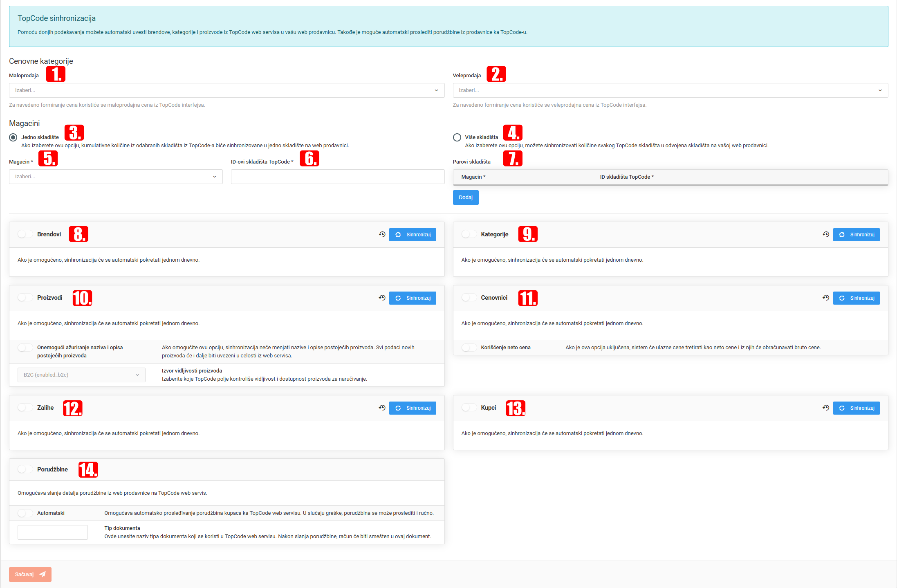The image size is (897, 588).
Task: Open the Magacin warehouse dropdown
Action: [x=116, y=177]
